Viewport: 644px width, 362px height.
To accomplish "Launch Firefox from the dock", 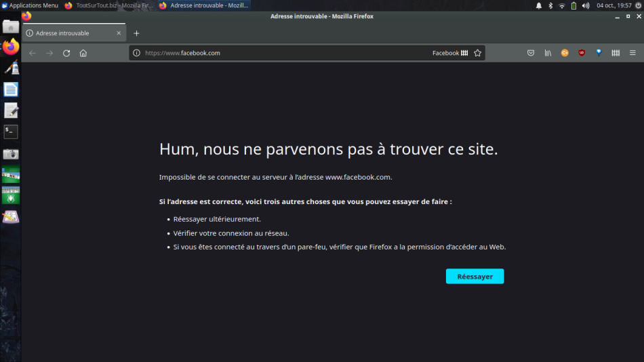I will click(11, 47).
